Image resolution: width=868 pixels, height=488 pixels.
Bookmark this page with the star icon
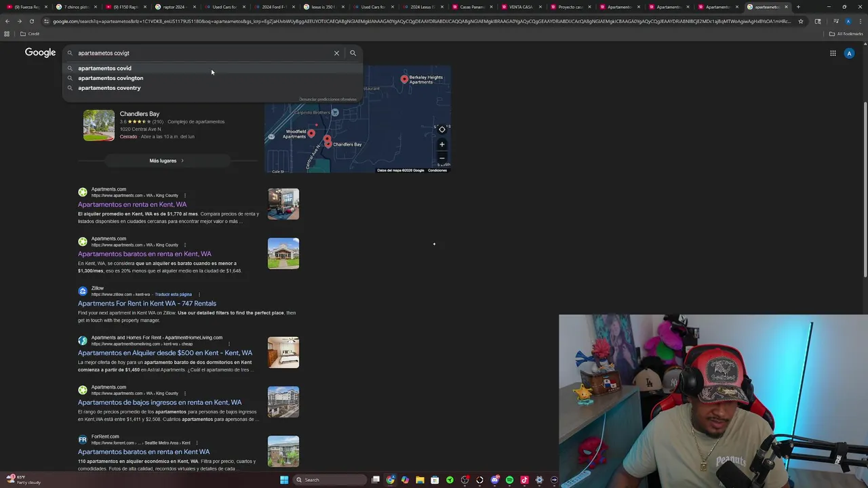point(801,21)
